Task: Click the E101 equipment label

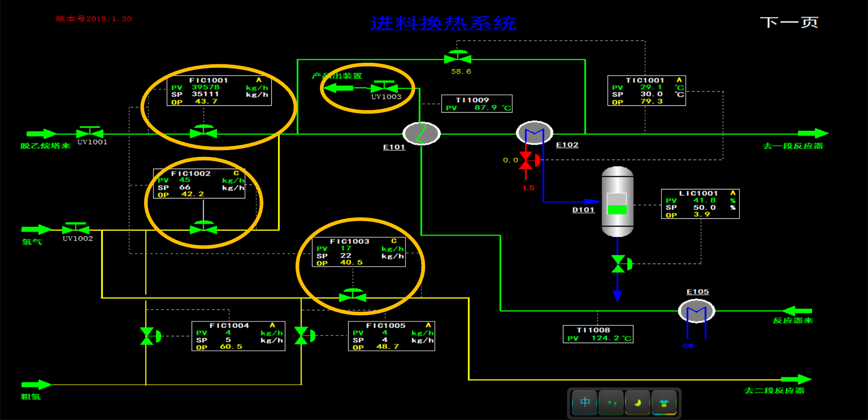Action: pos(394,147)
